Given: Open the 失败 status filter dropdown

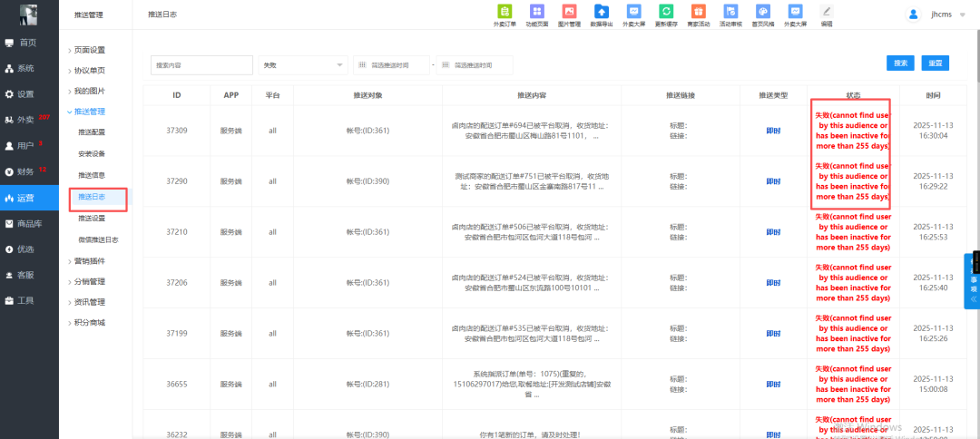Looking at the screenshot, I should point(303,64).
